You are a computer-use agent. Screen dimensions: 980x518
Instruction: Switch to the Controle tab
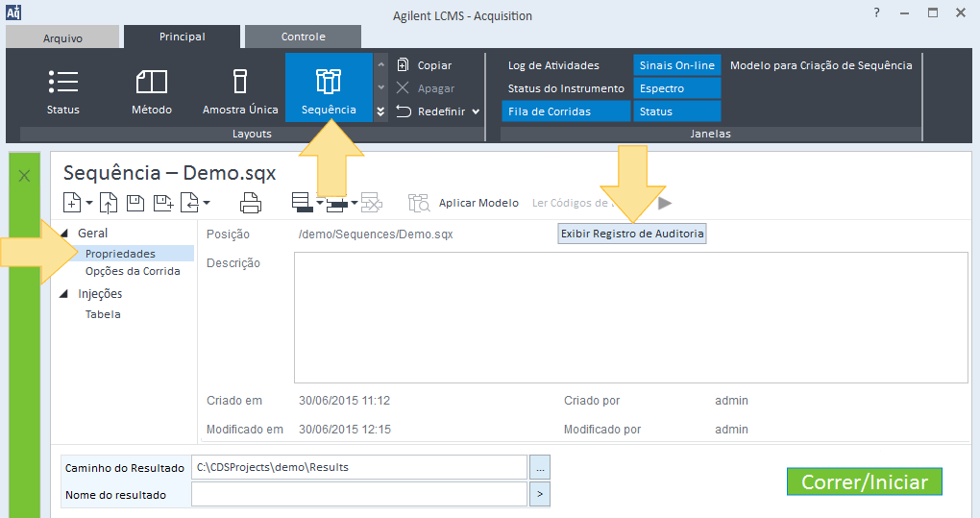(303, 37)
